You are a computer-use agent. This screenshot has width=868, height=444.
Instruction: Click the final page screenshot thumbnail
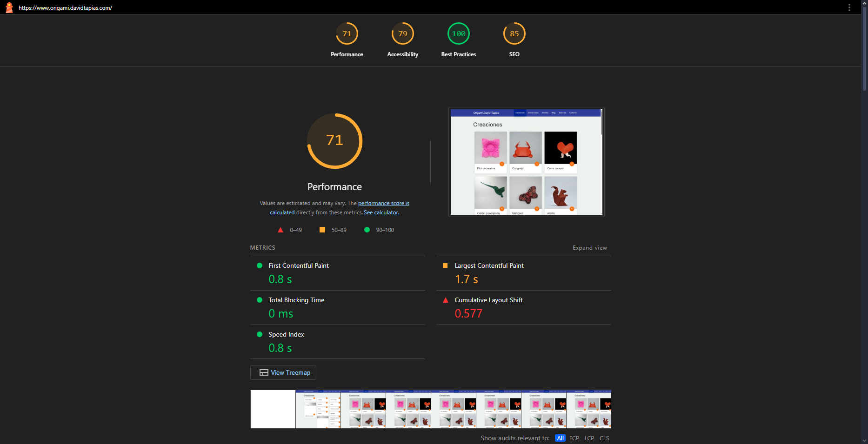click(527, 162)
